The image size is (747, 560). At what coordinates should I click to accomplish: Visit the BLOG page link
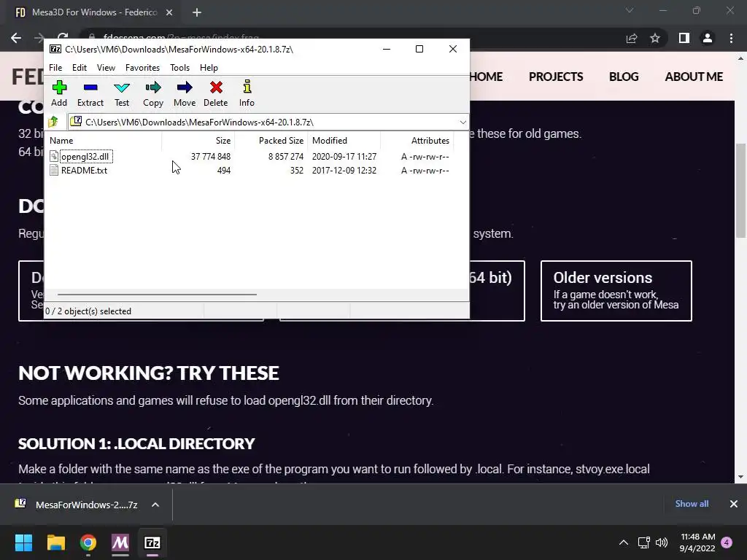[x=624, y=77]
